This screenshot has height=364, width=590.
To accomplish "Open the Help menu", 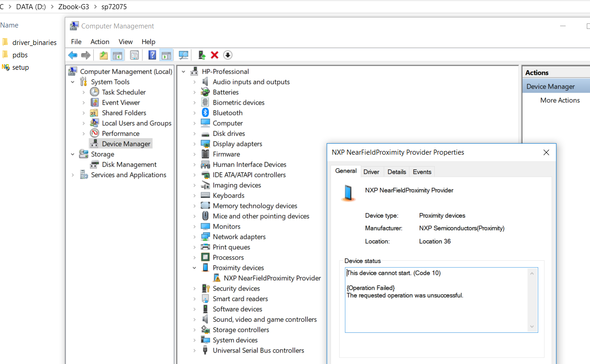I will [148, 42].
